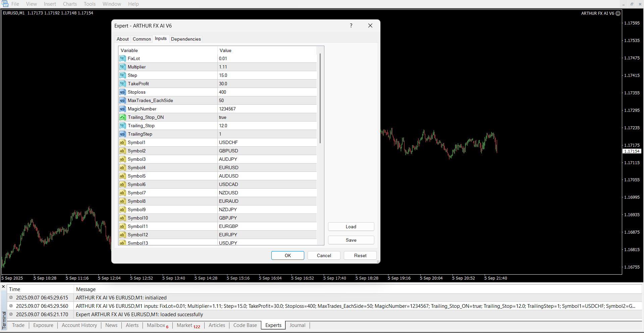This screenshot has width=644, height=333.
Task: Click the ARTHUR FX AI V6 smiley icon
Action: (x=618, y=13)
